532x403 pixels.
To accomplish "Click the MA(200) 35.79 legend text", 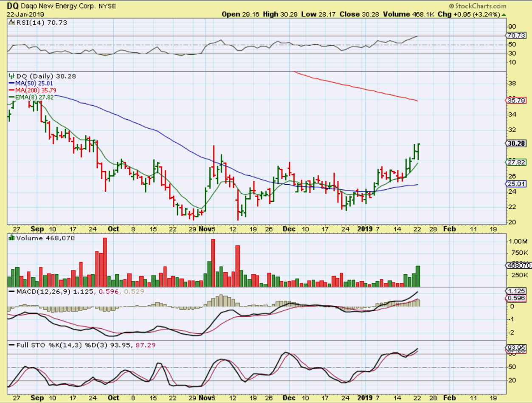I will click(x=36, y=90).
